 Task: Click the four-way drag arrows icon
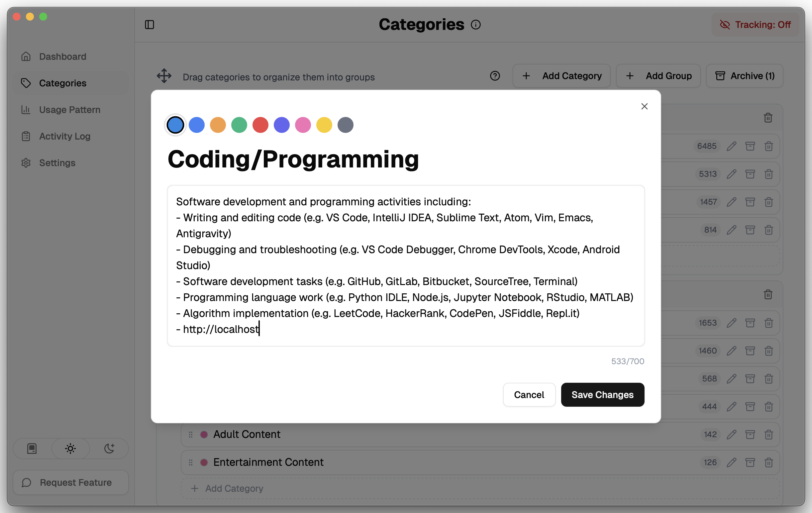pyautogui.click(x=164, y=76)
